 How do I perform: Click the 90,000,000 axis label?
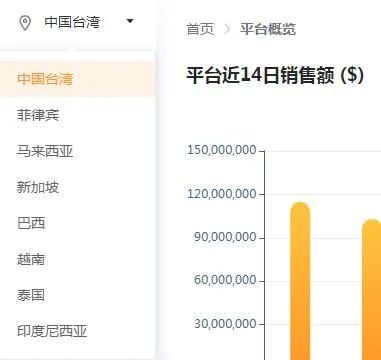tap(225, 237)
